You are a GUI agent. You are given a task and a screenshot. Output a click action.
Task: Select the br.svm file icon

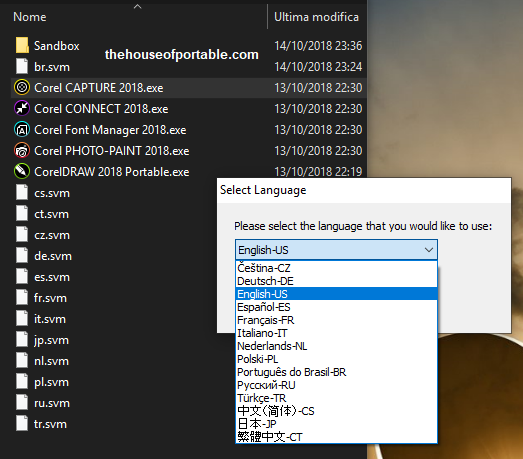[22, 66]
